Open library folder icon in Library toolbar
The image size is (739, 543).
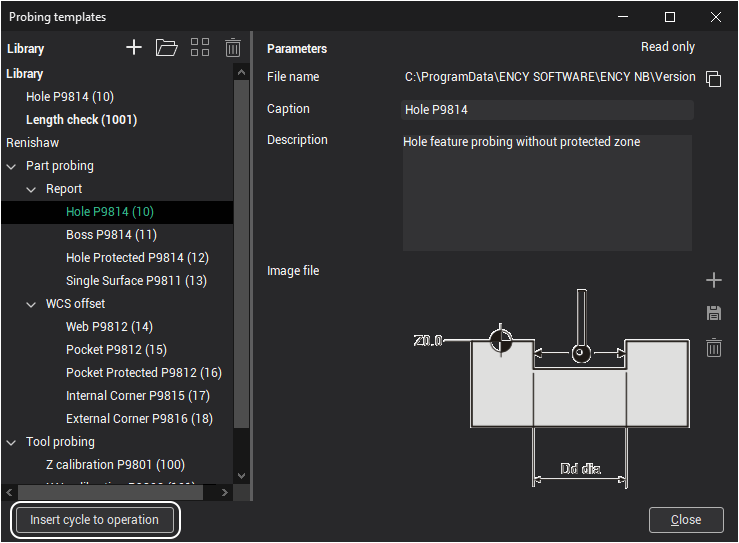(x=167, y=48)
